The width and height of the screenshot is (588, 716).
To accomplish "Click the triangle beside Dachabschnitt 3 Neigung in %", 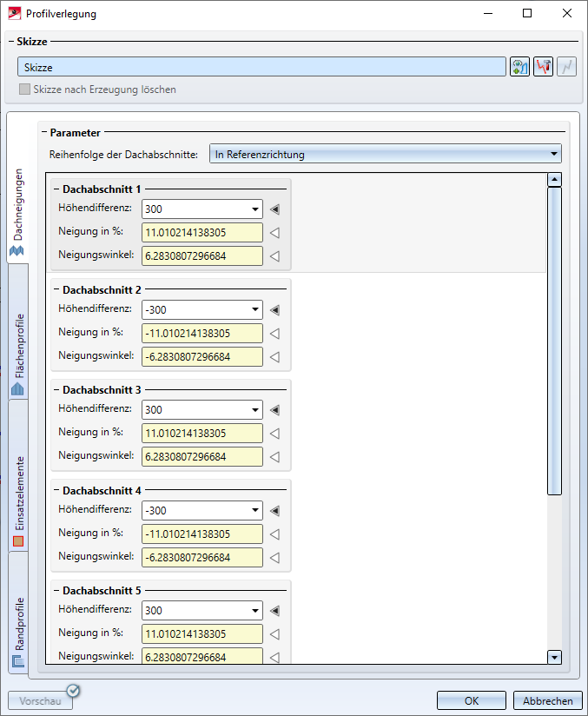I will 274,434.
